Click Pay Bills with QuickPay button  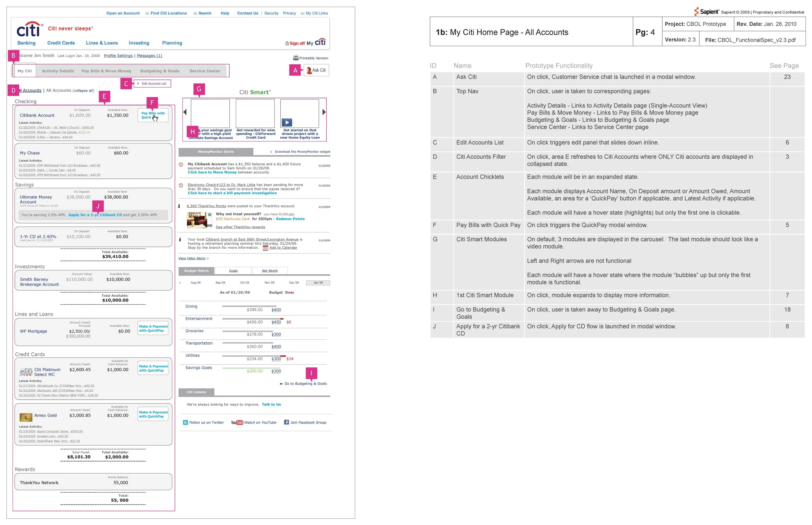click(153, 115)
